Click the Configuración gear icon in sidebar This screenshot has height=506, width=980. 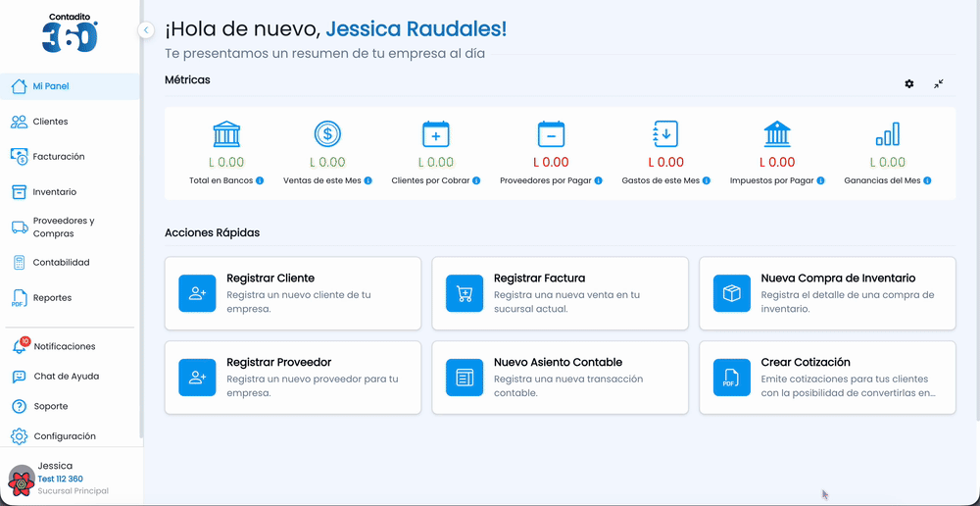[20, 436]
